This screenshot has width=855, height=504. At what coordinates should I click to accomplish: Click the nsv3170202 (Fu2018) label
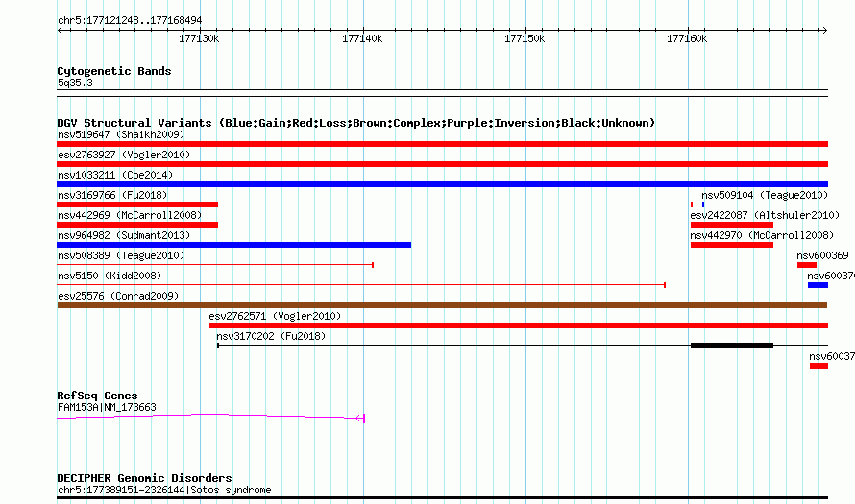click(x=271, y=336)
